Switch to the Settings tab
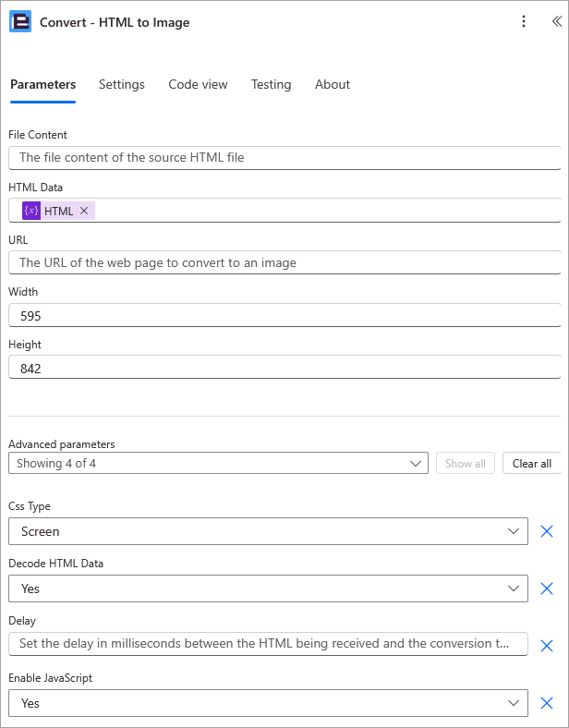569x728 pixels. click(122, 84)
